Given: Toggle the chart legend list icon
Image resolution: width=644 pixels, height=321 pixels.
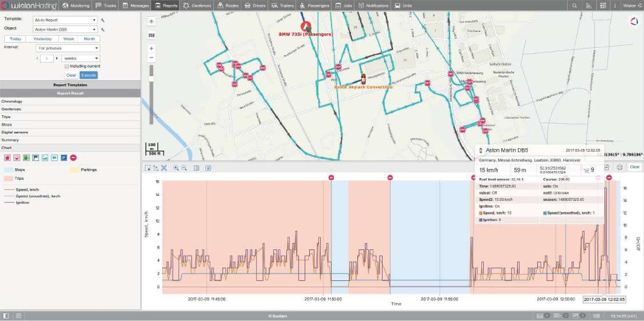Looking at the screenshot, I should 196,168.
